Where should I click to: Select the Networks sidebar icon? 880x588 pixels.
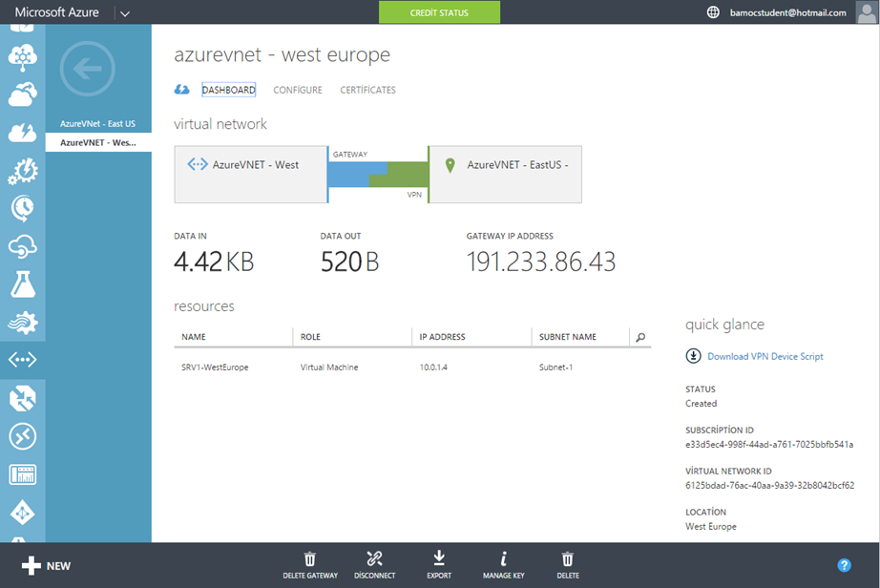[23, 360]
